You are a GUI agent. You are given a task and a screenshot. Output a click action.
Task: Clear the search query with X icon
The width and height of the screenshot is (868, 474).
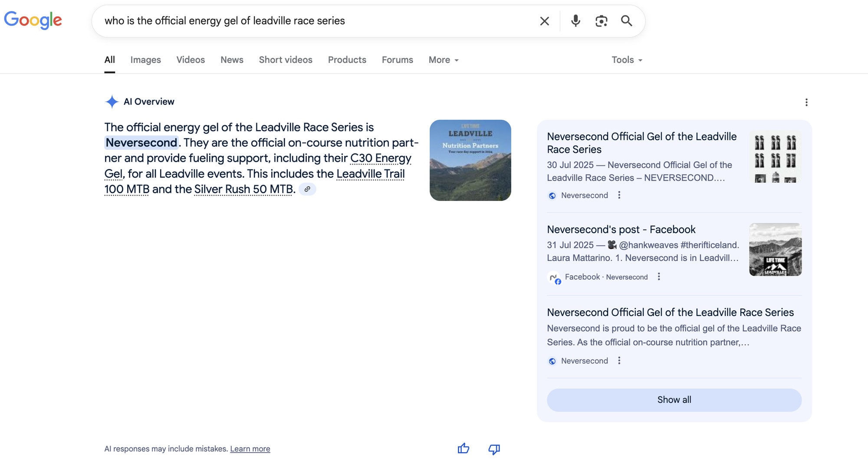click(x=544, y=21)
